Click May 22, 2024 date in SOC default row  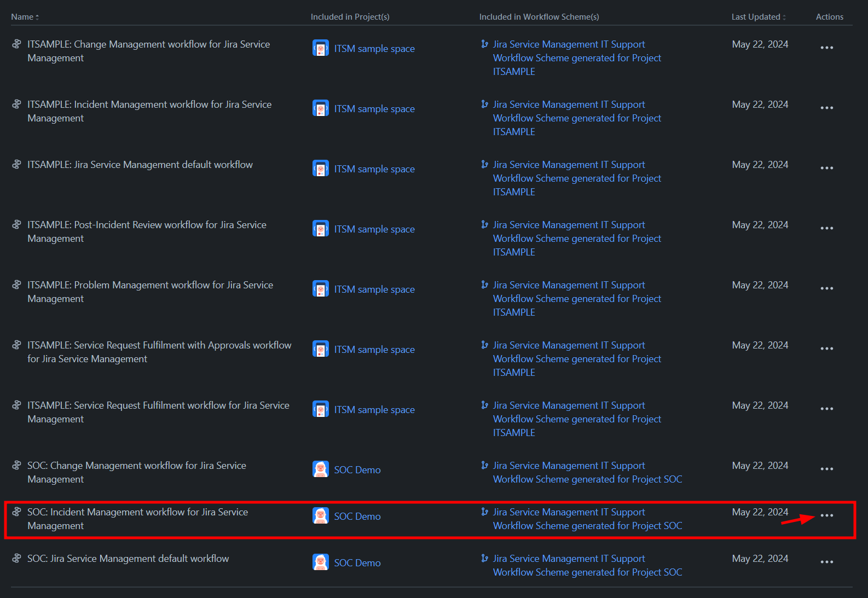[x=760, y=559]
